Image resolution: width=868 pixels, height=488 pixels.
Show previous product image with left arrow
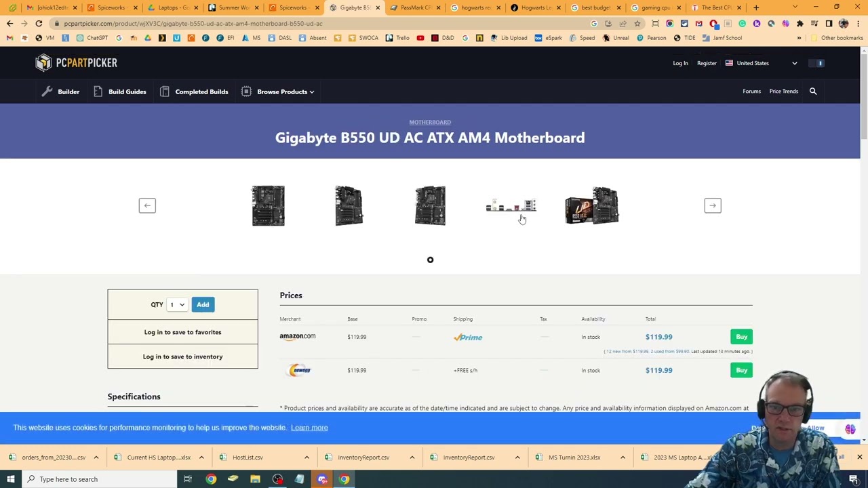click(x=147, y=205)
